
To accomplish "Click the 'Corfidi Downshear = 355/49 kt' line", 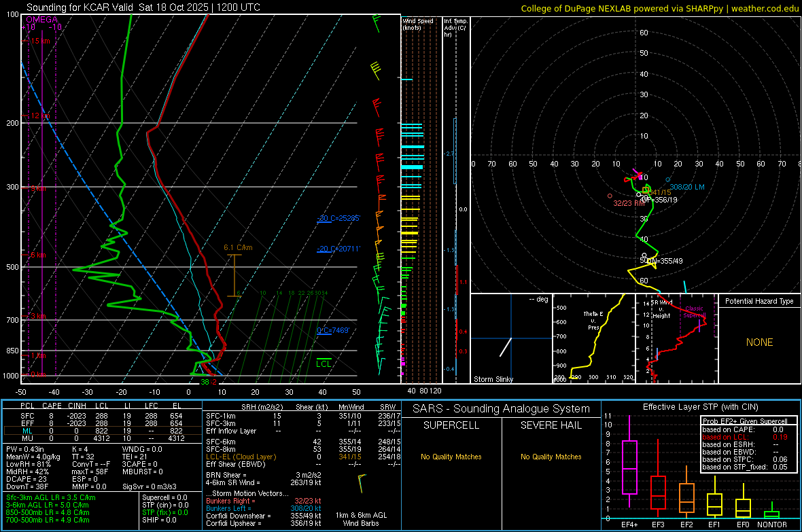I will point(264,516).
